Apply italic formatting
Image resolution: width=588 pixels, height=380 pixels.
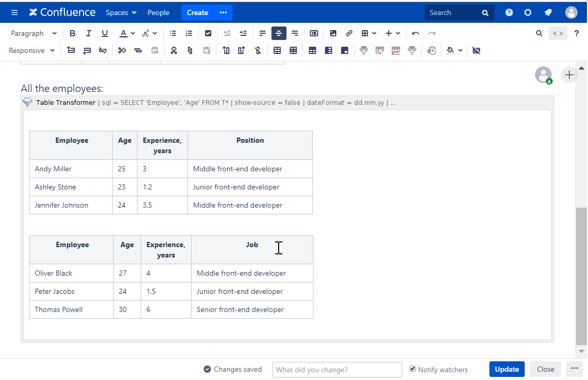[x=89, y=33]
